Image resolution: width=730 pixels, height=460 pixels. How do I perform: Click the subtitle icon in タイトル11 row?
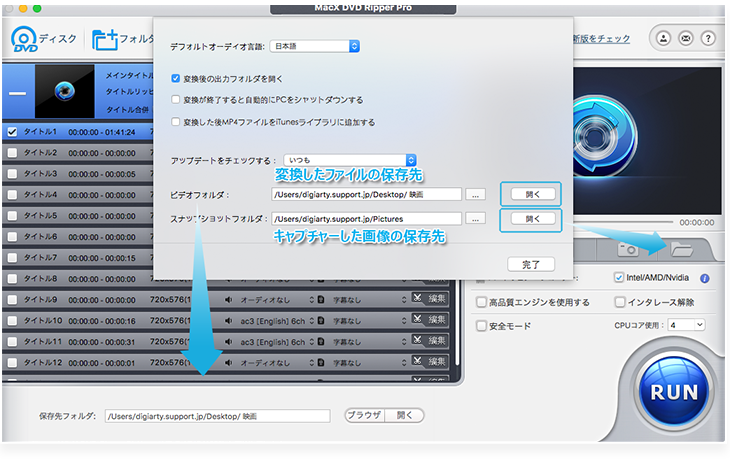(x=321, y=342)
